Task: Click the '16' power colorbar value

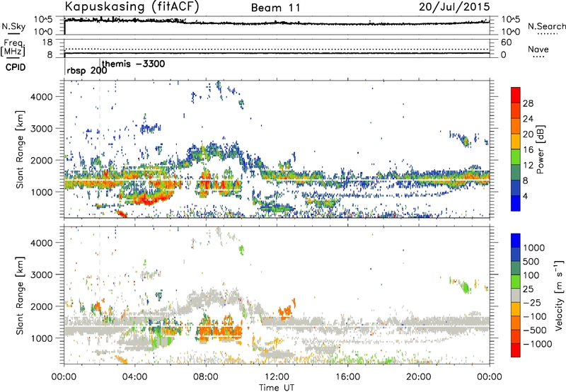Action: (528, 150)
